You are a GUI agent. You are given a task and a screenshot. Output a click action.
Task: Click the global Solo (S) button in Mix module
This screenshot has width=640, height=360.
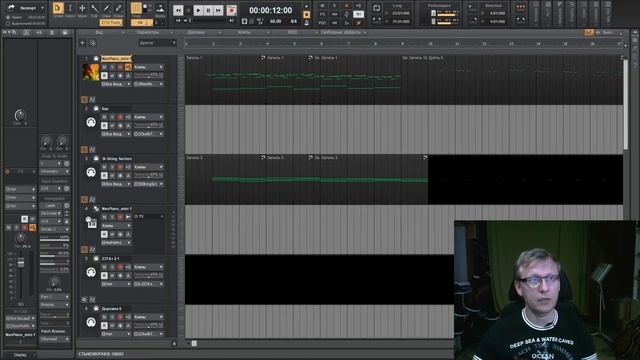click(x=334, y=6)
